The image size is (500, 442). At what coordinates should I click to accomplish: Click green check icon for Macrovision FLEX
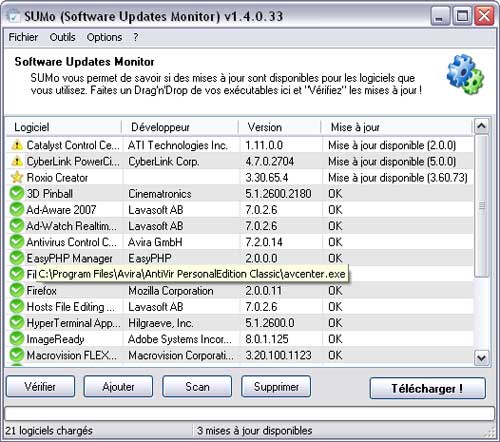click(x=17, y=355)
